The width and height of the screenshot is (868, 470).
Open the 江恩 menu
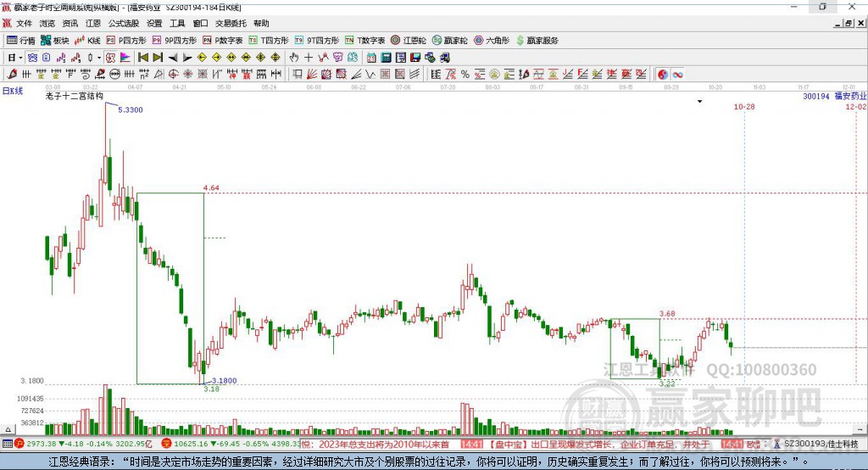point(93,23)
